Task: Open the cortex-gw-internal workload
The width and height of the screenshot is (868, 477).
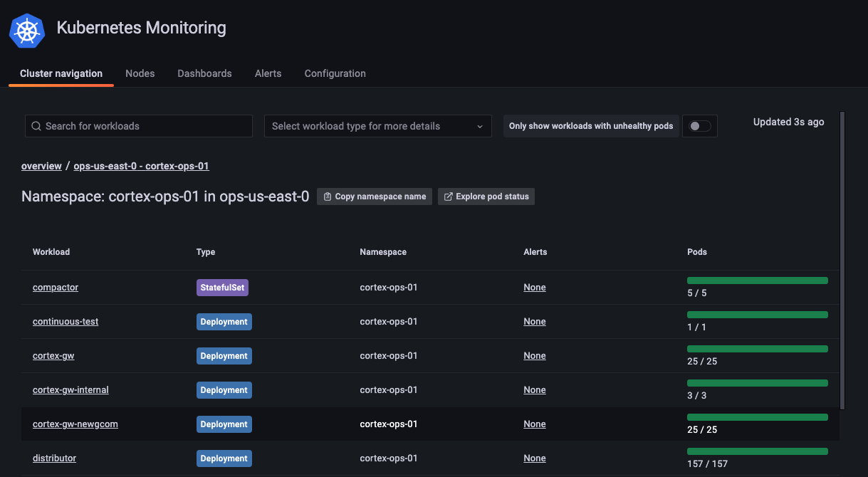Action: pyautogui.click(x=70, y=390)
